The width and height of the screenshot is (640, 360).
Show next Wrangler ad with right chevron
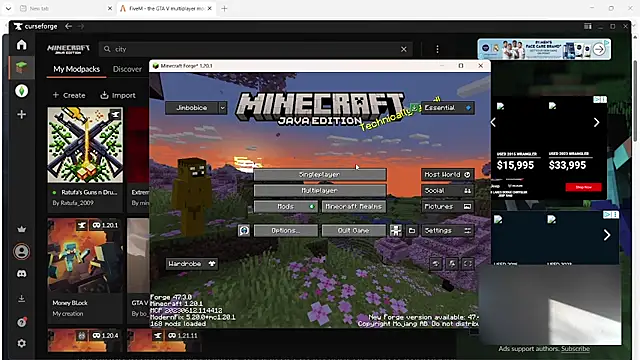596,122
